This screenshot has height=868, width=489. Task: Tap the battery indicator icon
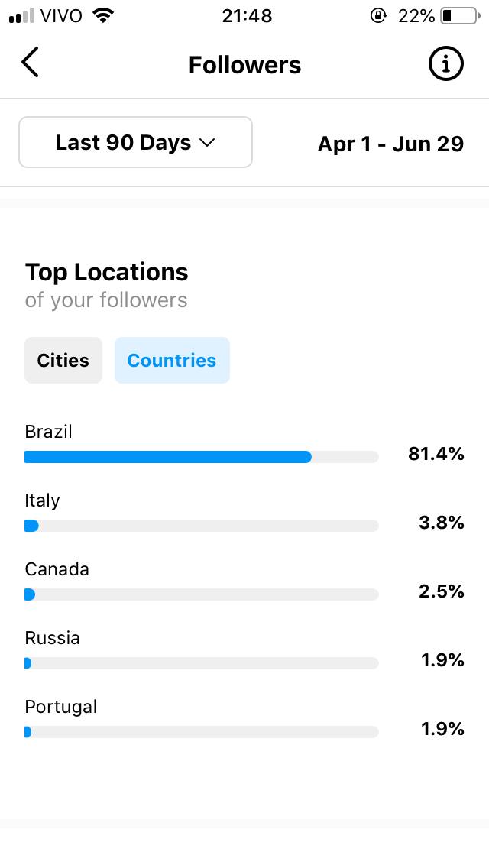[458, 16]
